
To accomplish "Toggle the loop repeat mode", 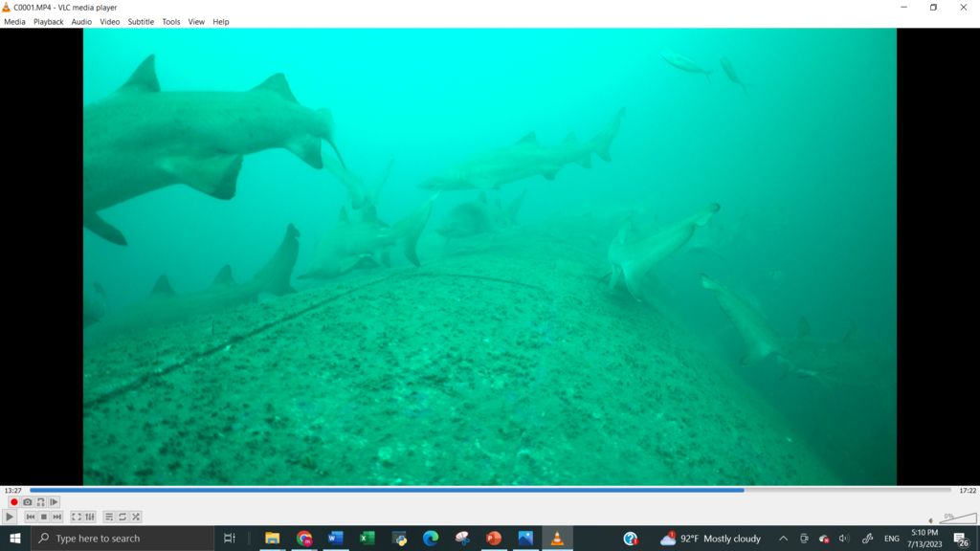I will (x=122, y=517).
